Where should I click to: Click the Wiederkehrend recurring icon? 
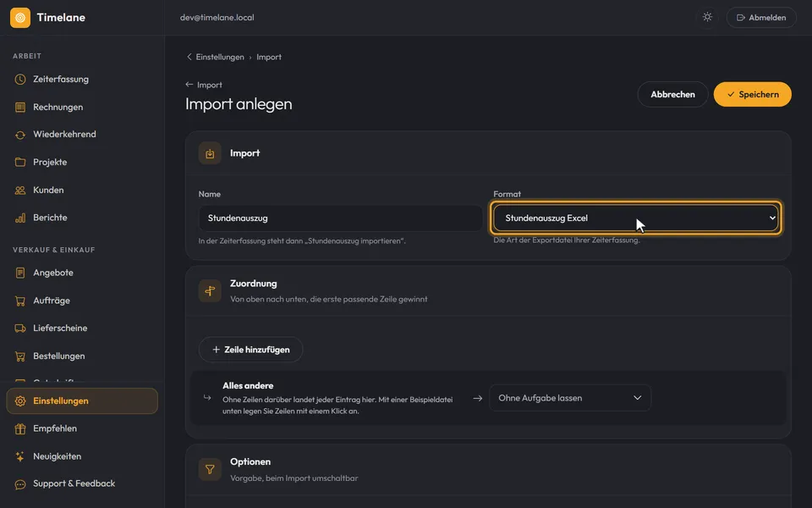click(20, 135)
